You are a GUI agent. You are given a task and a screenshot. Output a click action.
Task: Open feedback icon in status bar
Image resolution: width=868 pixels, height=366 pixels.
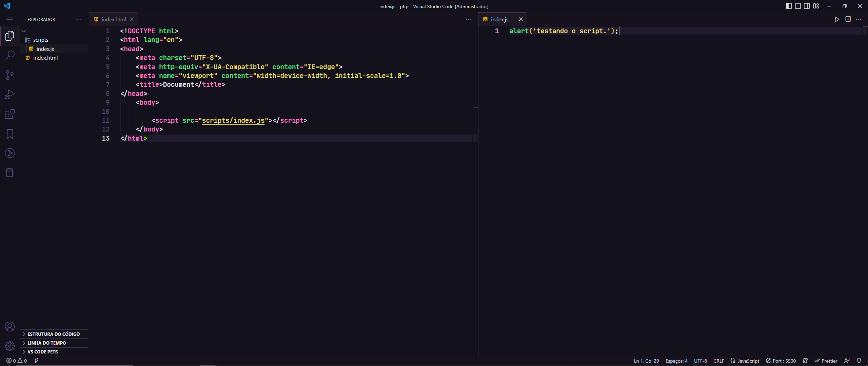pos(847,361)
